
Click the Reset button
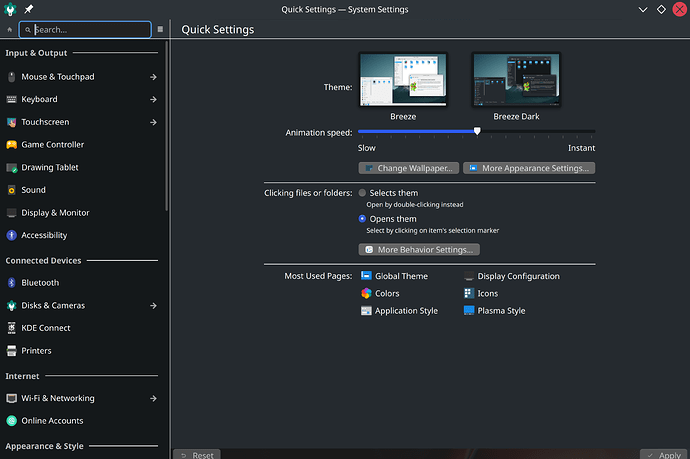(x=197, y=455)
